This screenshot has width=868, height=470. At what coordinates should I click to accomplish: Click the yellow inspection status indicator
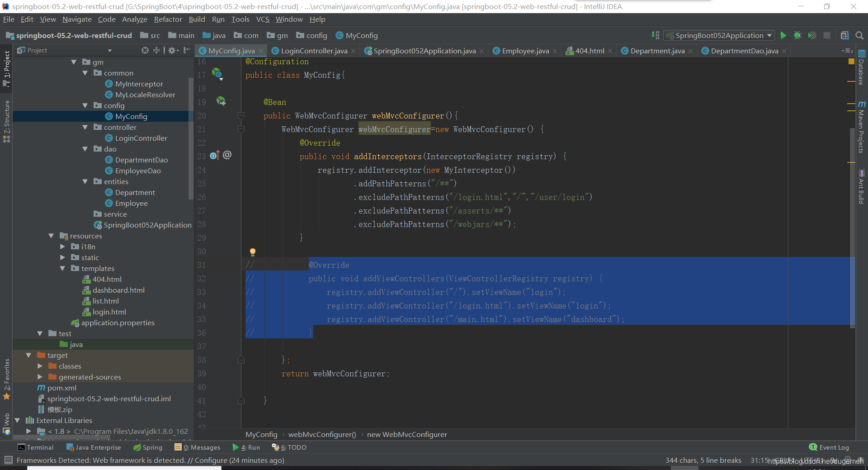(x=851, y=61)
